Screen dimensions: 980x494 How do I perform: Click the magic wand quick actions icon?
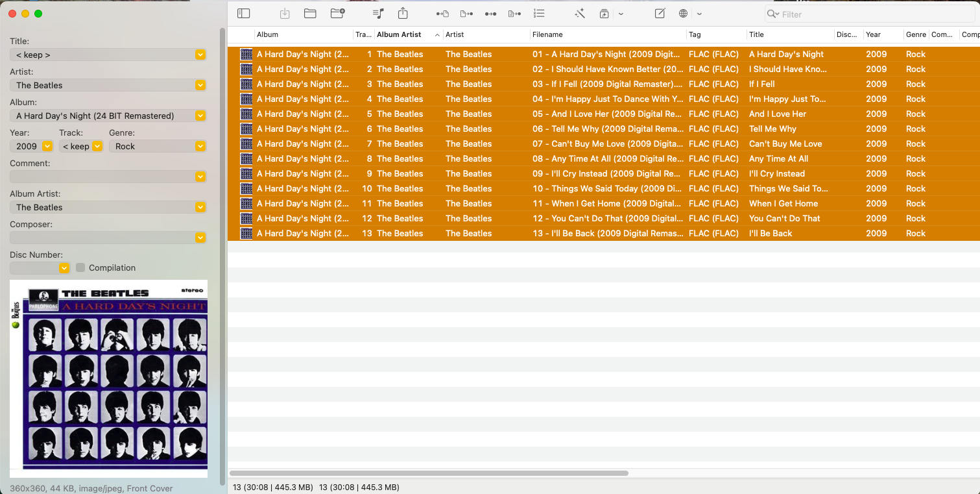[x=580, y=14]
